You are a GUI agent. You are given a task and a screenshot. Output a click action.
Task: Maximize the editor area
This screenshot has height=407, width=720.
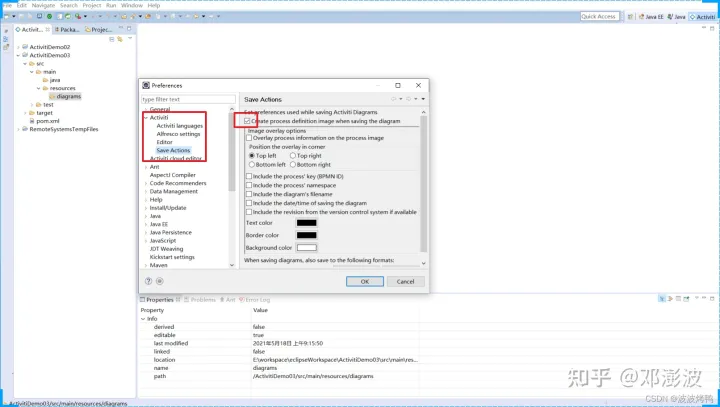(x=712, y=28)
